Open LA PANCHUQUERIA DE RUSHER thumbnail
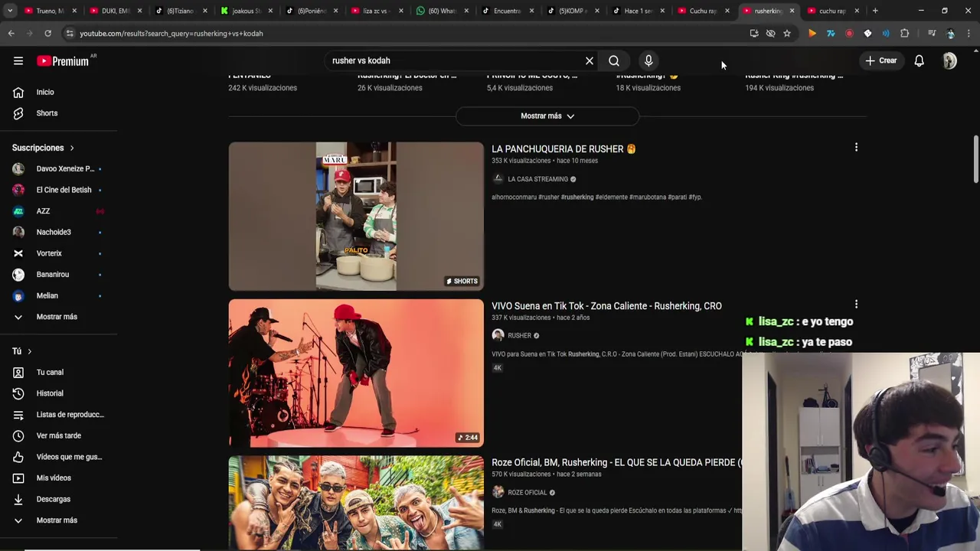This screenshot has height=551, width=980. (x=356, y=217)
